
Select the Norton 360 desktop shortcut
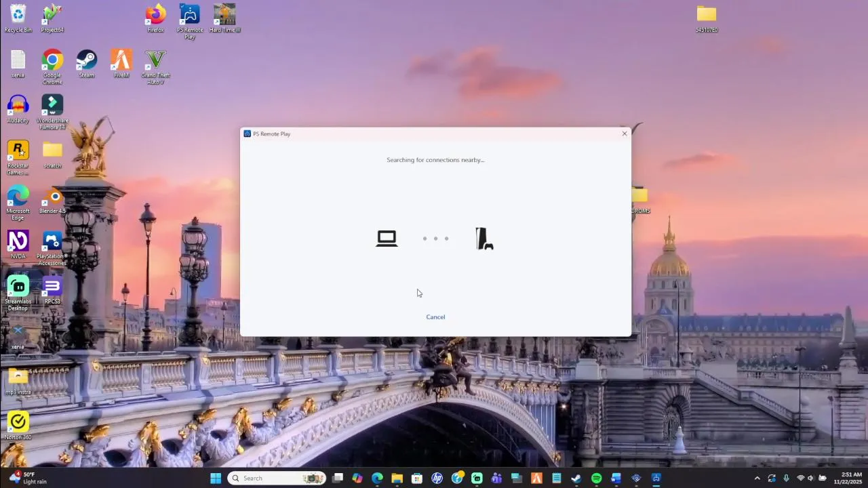18,426
